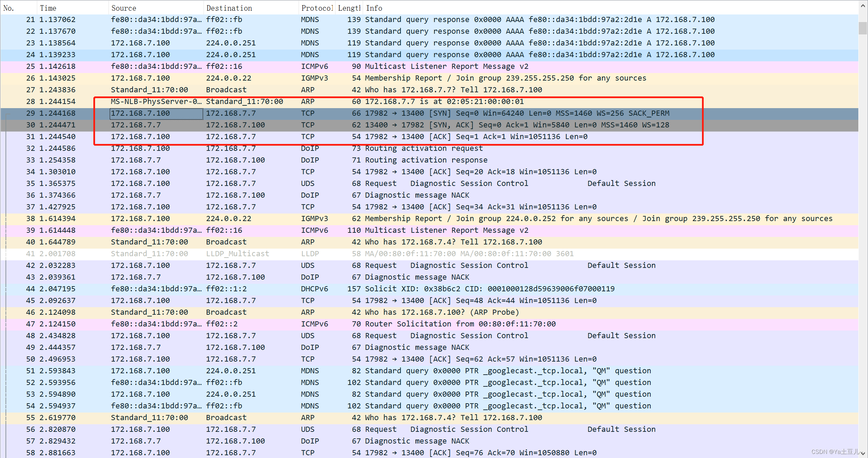Screen dimensions: 868x458
Task: Select packet 41 LLDP multicast row
Action: (x=413, y=254)
